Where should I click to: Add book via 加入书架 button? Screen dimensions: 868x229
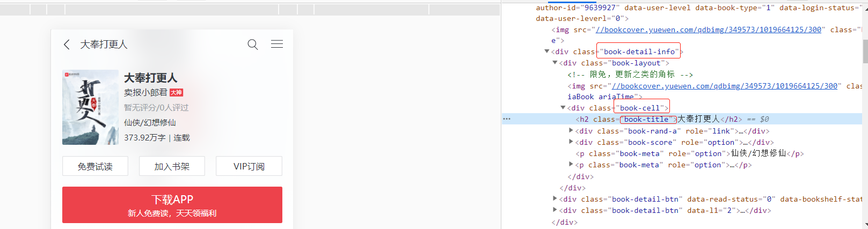[x=172, y=166]
